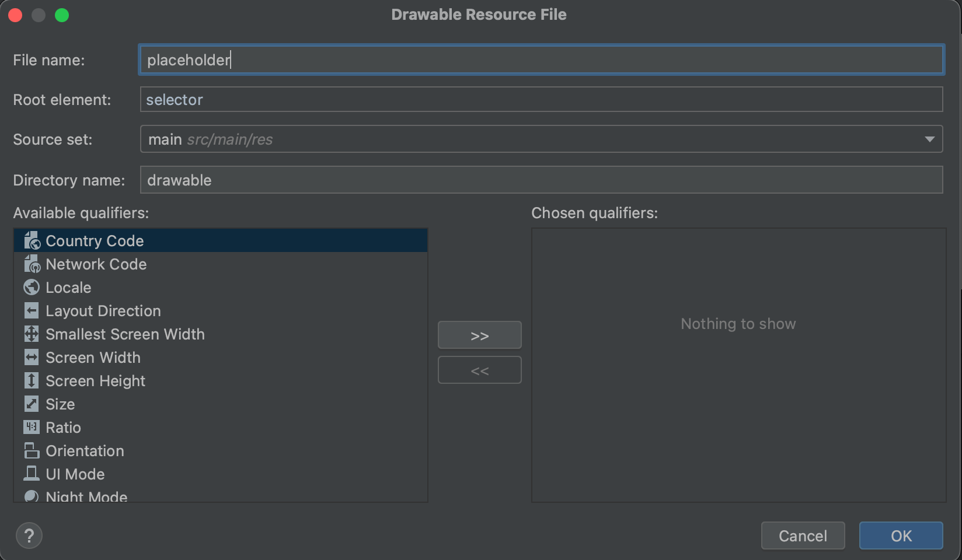Screen dimensions: 962x560
Task: Select the UI Mode label
Action: [x=75, y=474]
